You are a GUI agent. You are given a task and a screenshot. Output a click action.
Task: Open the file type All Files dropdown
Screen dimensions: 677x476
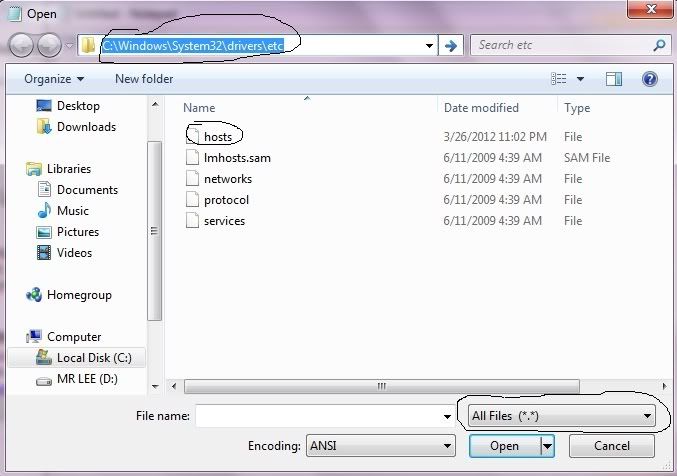pos(561,415)
